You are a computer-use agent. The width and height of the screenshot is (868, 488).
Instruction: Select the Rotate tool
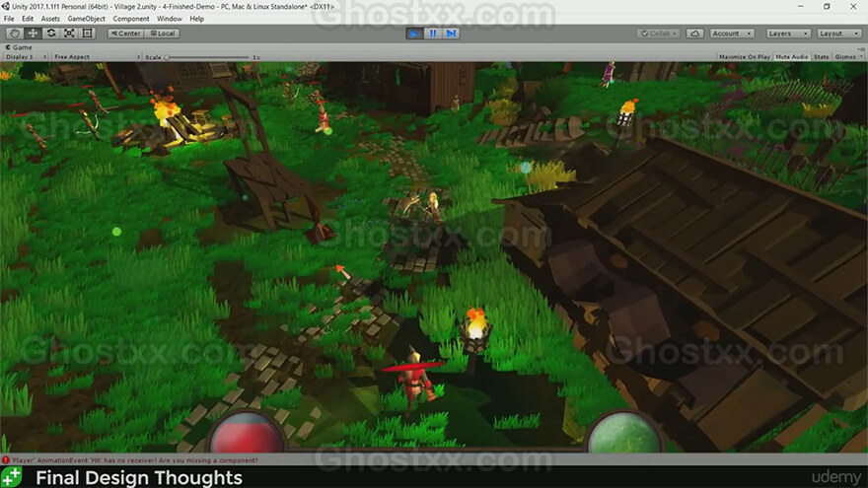pyautogui.click(x=51, y=34)
